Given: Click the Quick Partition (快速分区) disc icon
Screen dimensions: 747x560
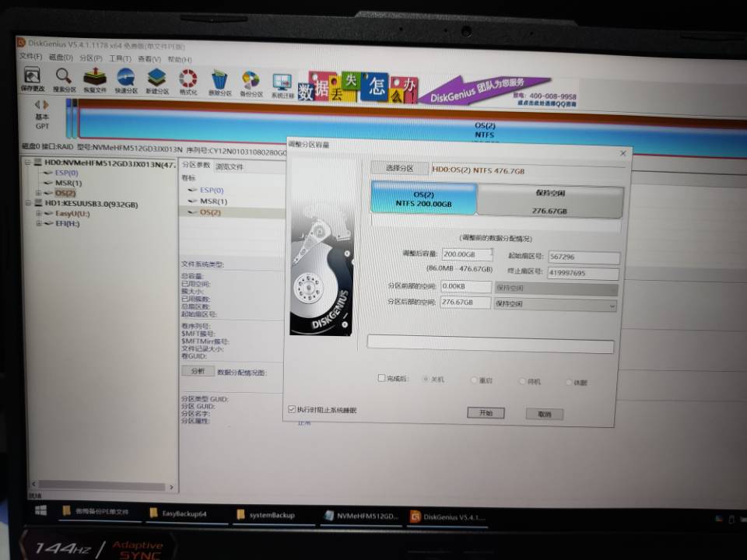Looking at the screenshot, I should [126, 80].
